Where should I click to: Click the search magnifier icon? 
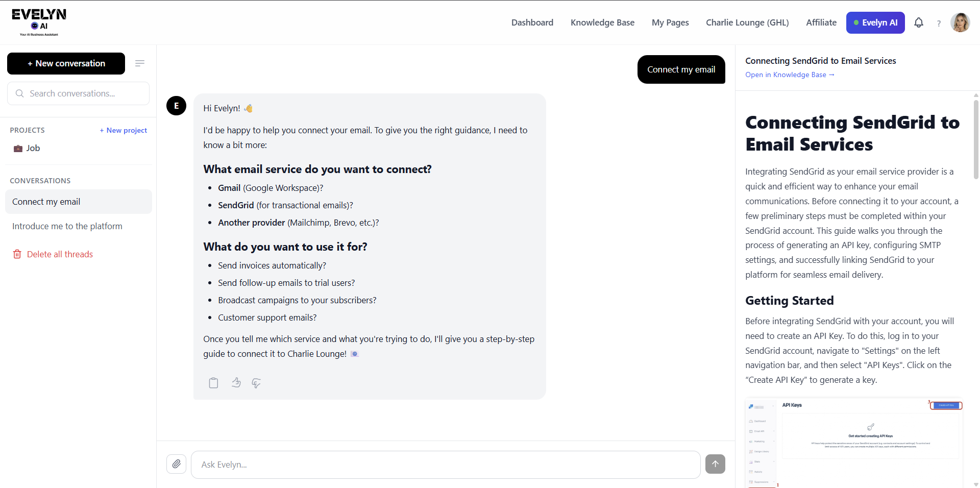point(20,93)
